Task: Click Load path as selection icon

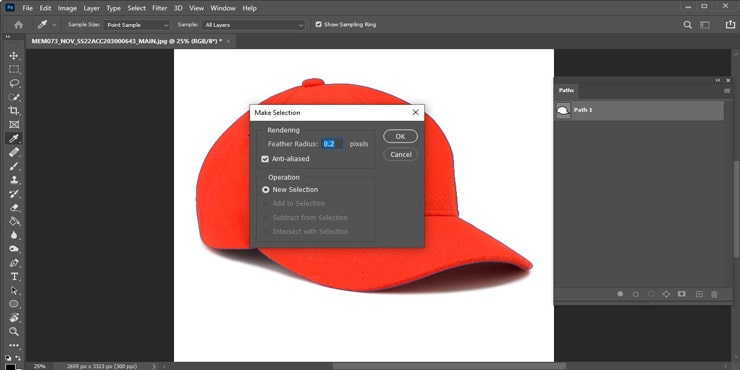Action: pyautogui.click(x=651, y=294)
